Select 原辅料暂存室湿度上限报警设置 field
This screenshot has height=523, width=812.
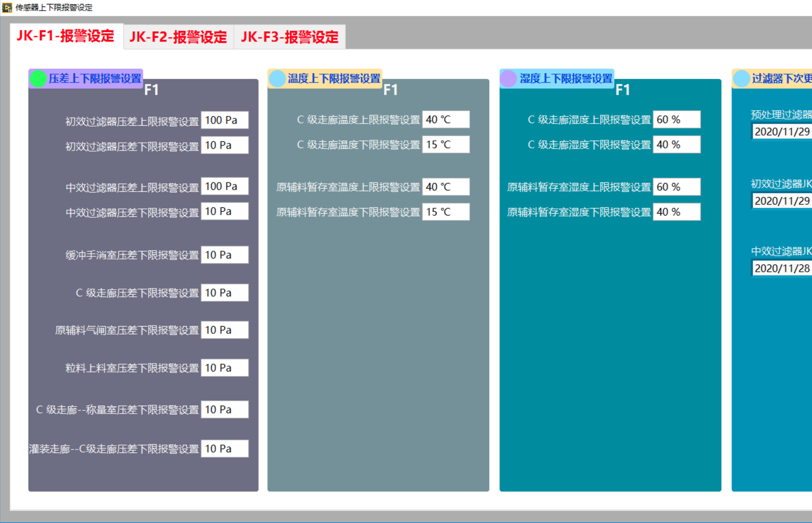click(677, 187)
